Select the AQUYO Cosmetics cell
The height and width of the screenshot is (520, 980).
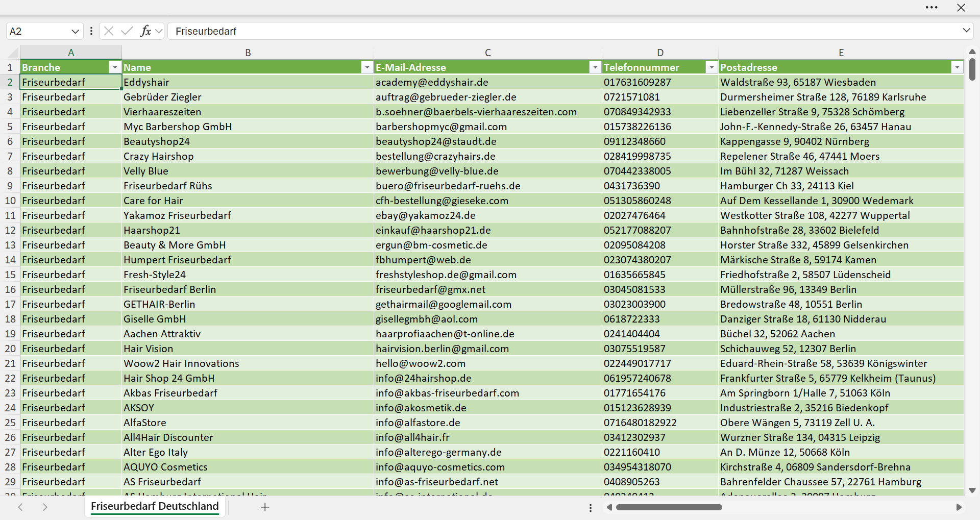pos(248,467)
